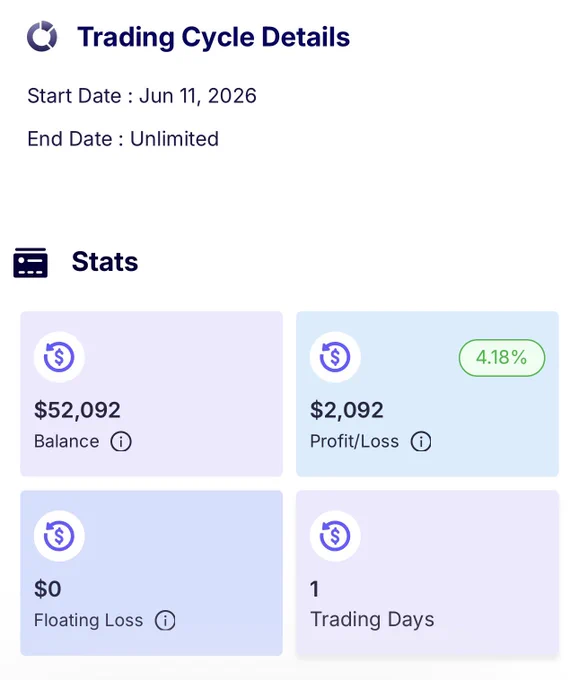The height and width of the screenshot is (680, 579).
Task: Click the dollar icon in Trading Days card
Action: [x=335, y=536]
